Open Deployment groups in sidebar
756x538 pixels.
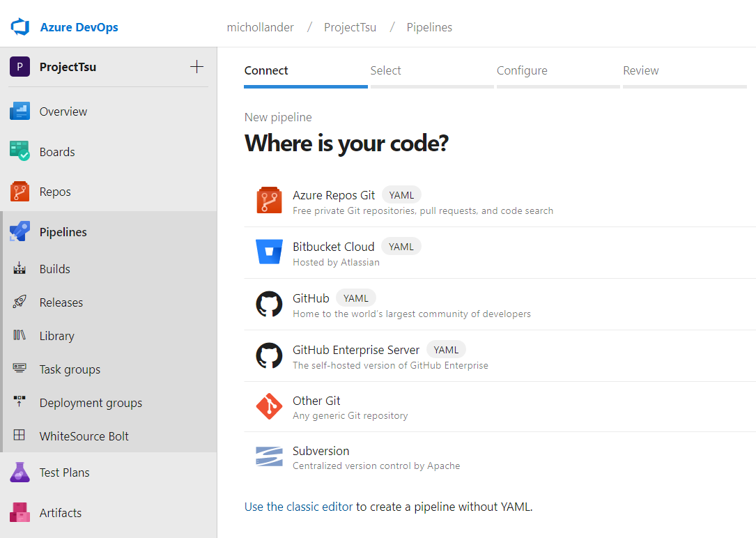[91, 403]
